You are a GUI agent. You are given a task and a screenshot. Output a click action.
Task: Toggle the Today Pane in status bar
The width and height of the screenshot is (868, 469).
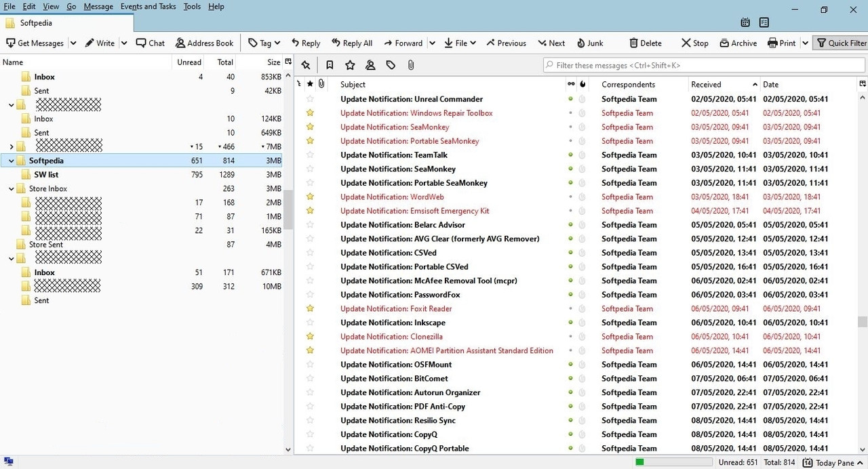833,462
